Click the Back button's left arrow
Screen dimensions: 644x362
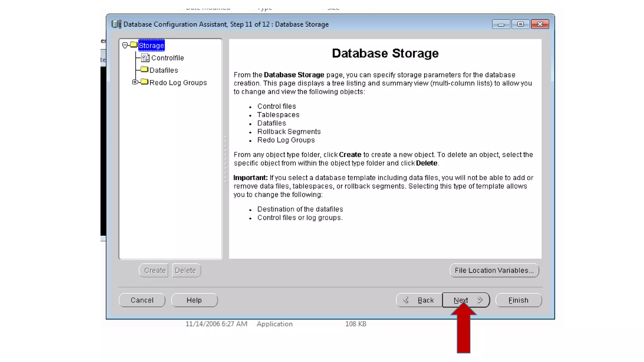406,300
